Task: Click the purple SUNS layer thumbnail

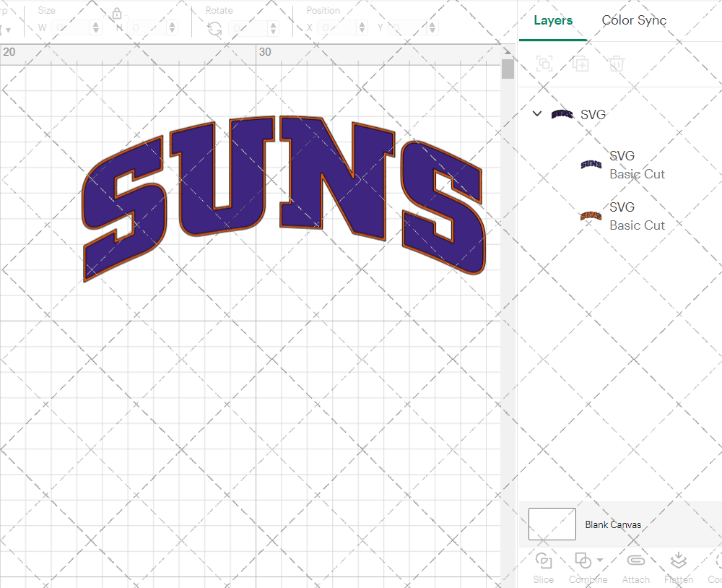Action: [x=591, y=165]
